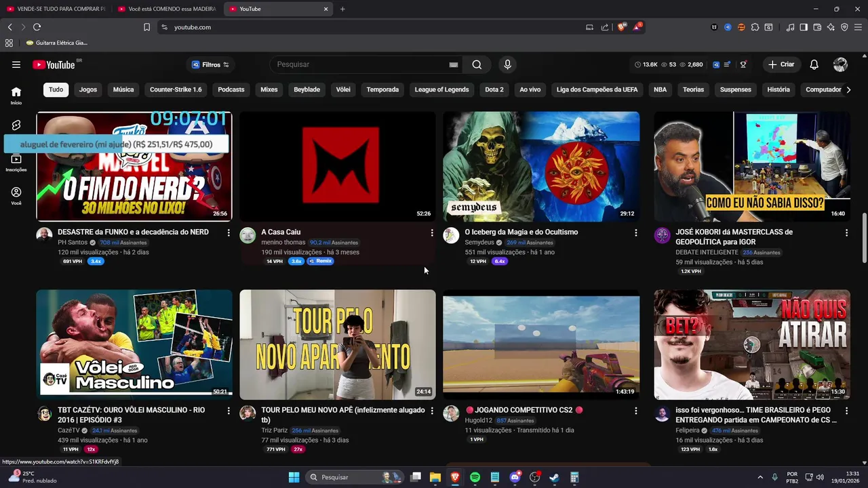Open the YouTube hamburger guide menu
The height and width of the screenshot is (488, 868).
[16, 64]
